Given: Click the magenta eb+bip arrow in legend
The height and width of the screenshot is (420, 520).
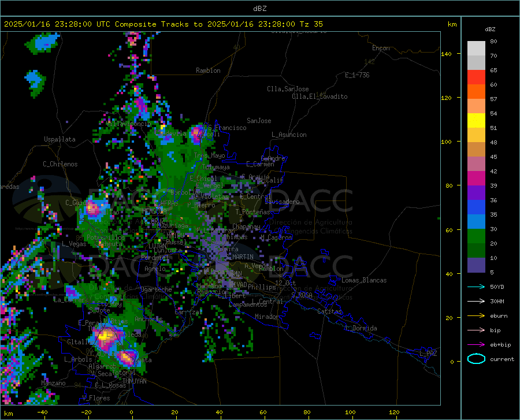Looking at the screenshot, I should click(x=476, y=344).
